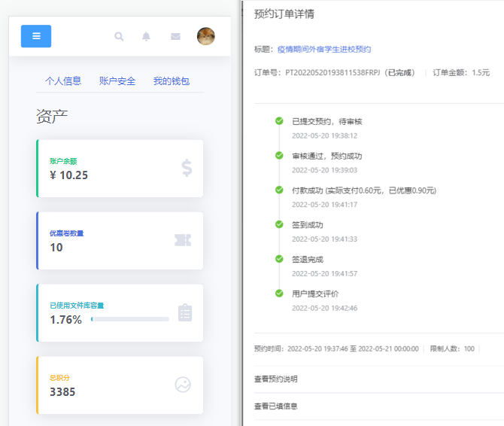This screenshot has height=426, width=504.
Task: Click the search magnifier icon
Action: [x=119, y=36]
